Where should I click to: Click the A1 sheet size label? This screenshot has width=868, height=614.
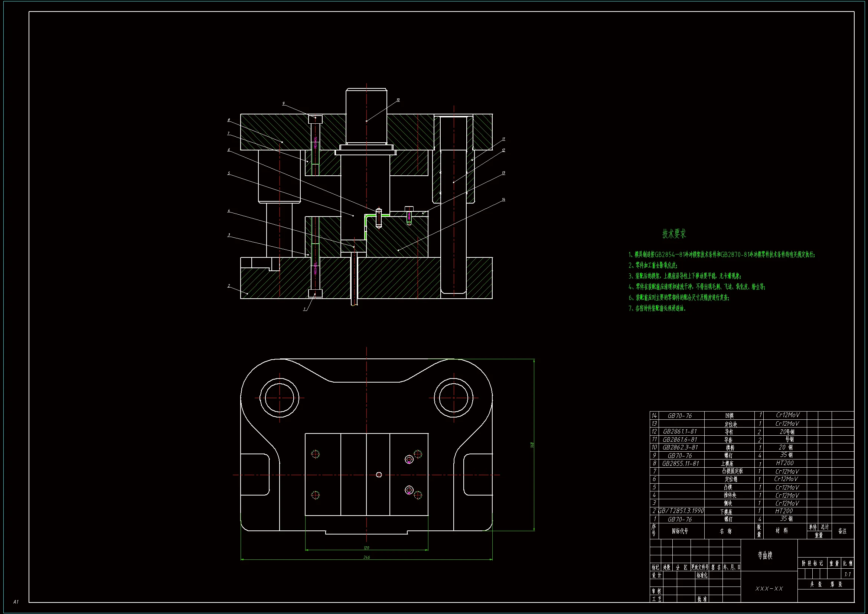(16, 601)
